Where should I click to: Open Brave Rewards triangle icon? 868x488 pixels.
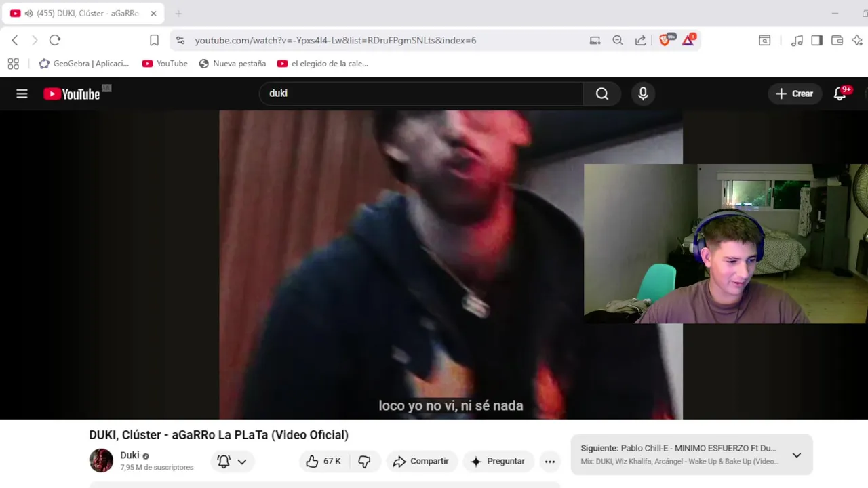(688, 40)
